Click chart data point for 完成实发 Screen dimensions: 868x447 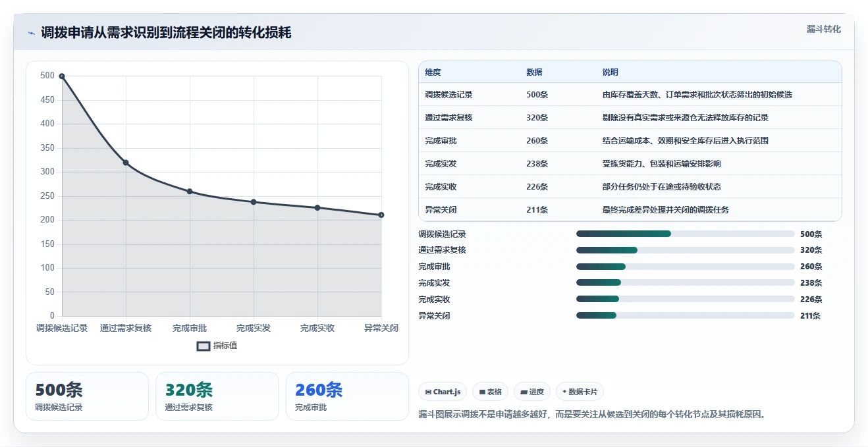254,202
